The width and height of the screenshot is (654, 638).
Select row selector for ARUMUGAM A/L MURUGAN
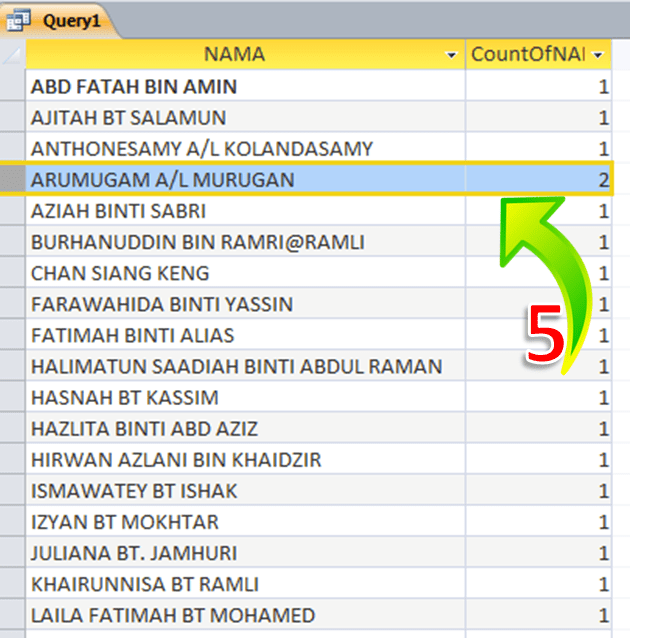13,180
